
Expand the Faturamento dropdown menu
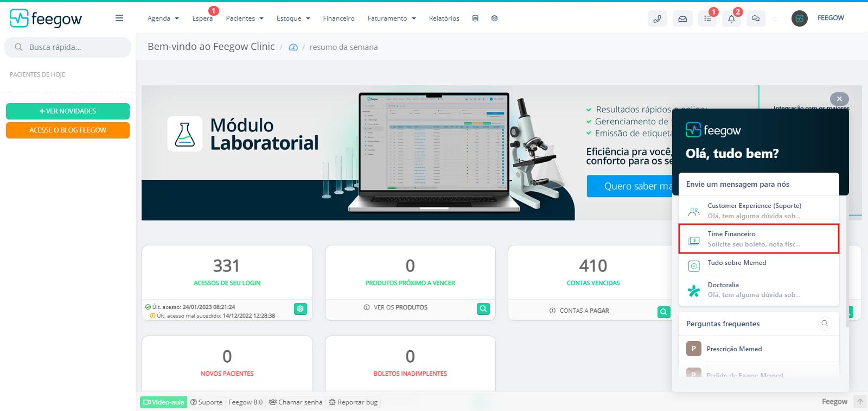pos(392,18)
